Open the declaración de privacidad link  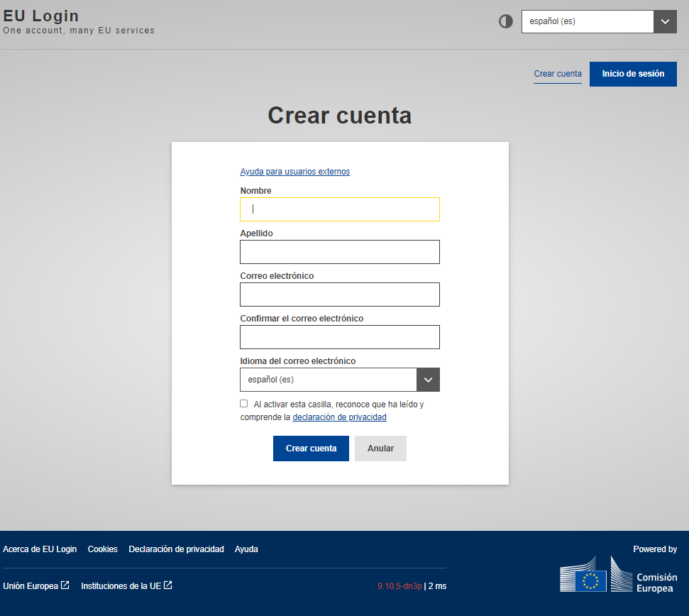pyautogui.click(x=338, y=417)
